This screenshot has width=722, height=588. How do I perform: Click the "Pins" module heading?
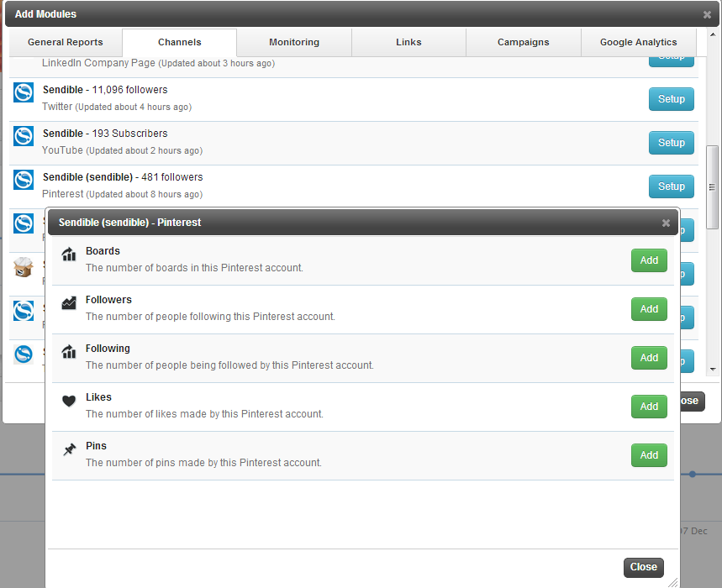pyautogui.click(x=96, y=446)
